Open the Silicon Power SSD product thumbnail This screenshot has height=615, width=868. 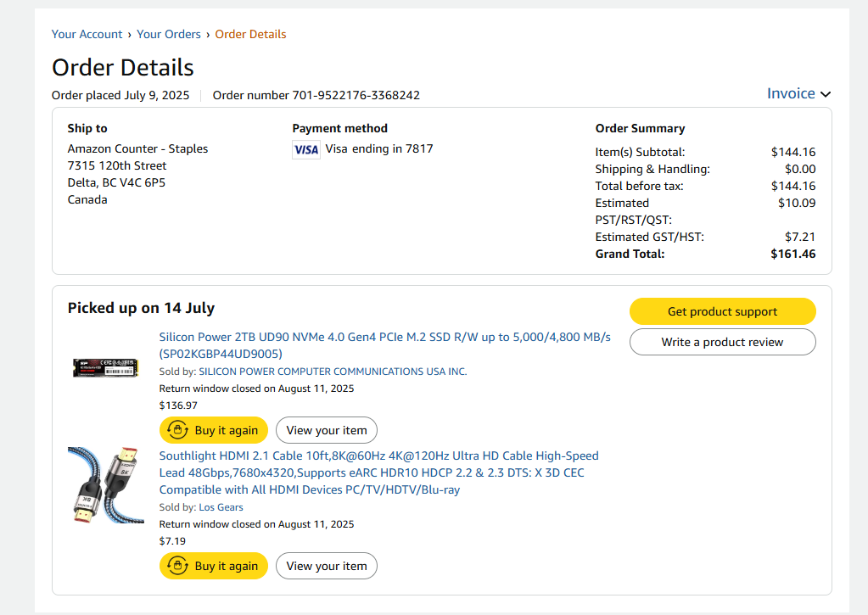coord(105,367)
